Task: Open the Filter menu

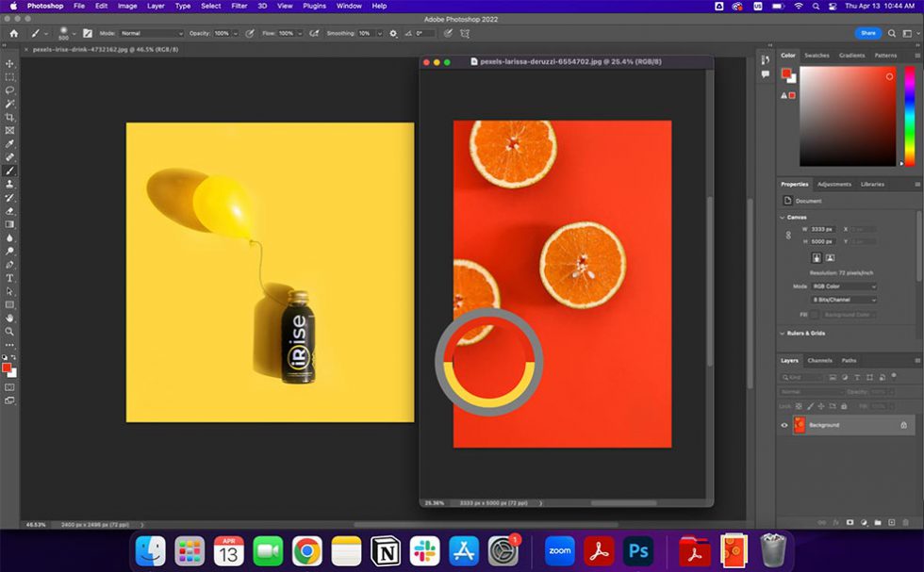Action: tap(239, 6)
